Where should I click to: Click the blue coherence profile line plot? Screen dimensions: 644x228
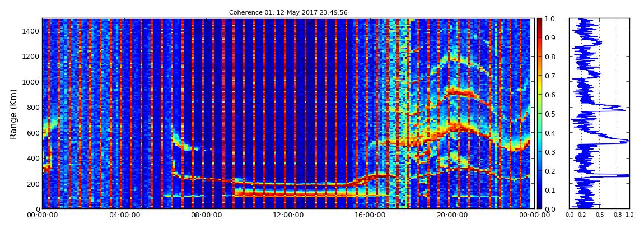599,113
